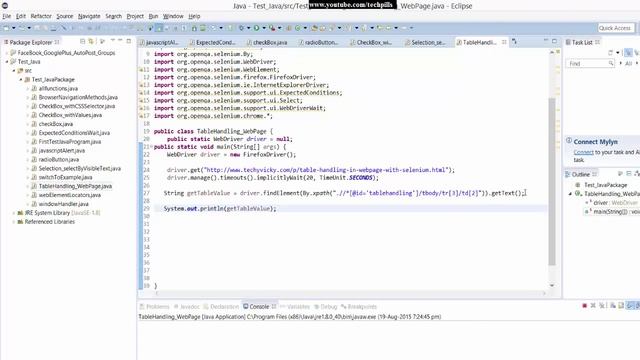Click New Task icon in Task List
Image resolution: width=640 pixels, height=360 pixels.
(x=611, y=53)
